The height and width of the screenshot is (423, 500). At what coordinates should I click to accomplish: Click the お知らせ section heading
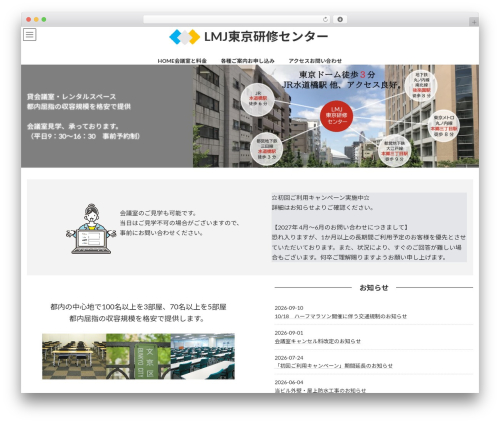374,288
